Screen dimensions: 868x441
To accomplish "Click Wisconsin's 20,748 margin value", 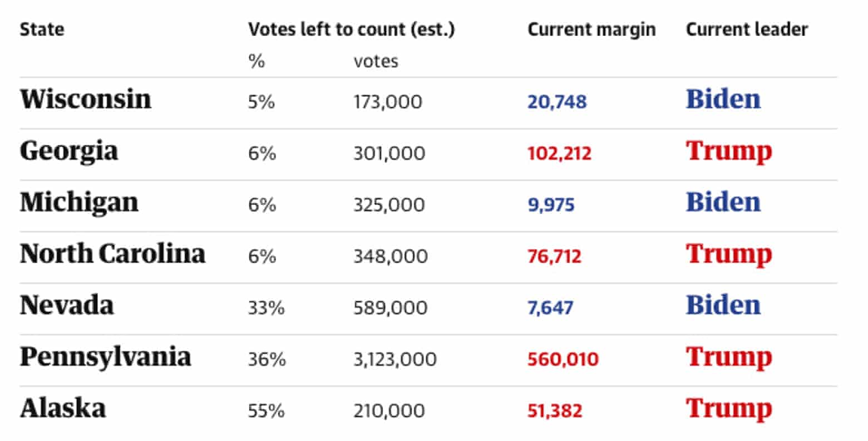I will pos(557,102).
